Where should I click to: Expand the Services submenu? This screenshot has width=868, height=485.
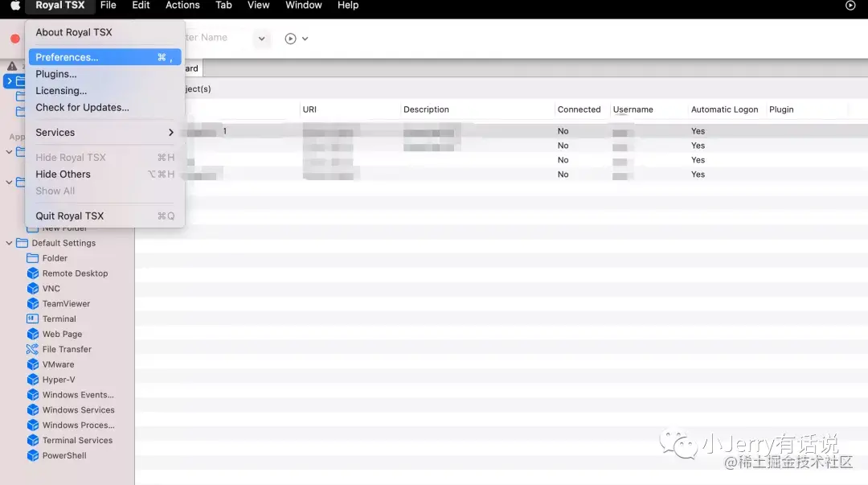point(104,133)
